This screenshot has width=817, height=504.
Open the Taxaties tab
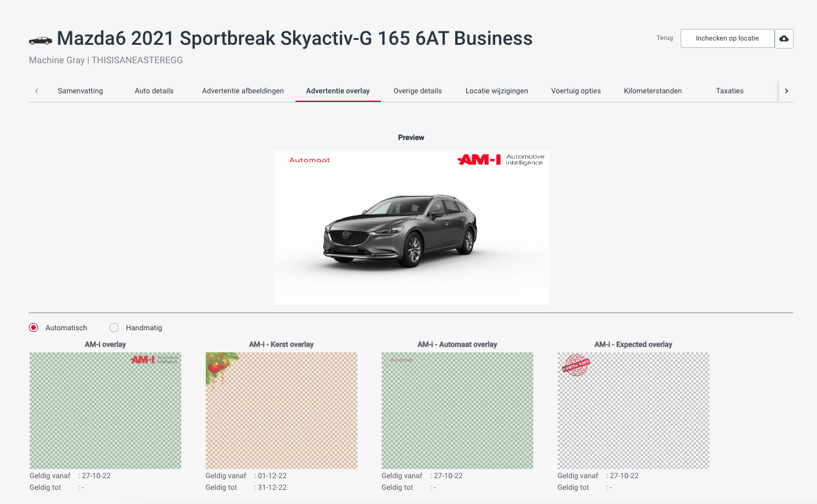point(729,91)
